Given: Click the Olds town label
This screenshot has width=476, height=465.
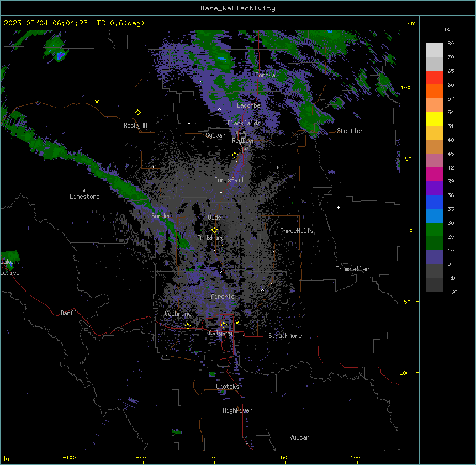Looking at the screenshot, I should [x=214, y=218].
